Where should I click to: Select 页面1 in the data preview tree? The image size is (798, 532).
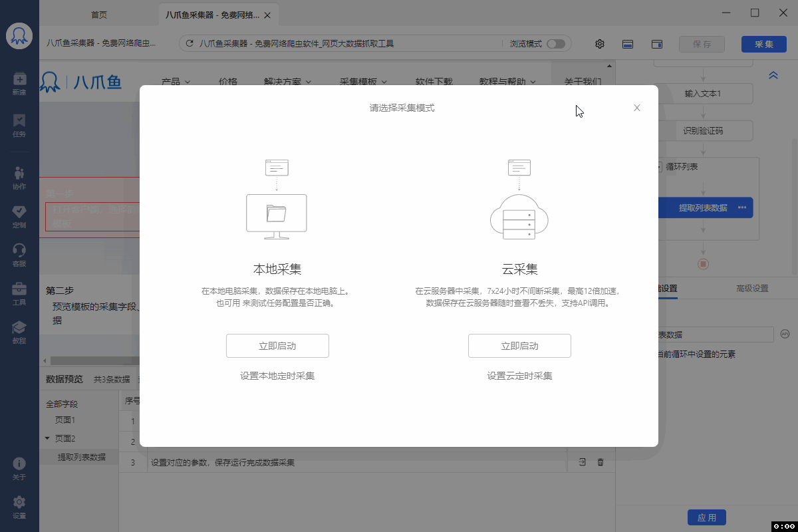[x=65, y=420]
